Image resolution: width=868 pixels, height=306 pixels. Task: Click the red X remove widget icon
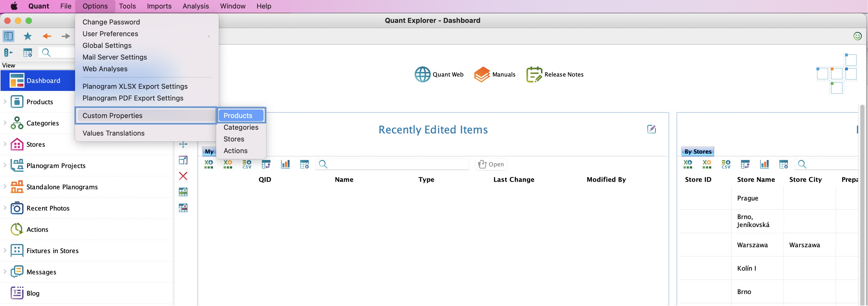click(x=183, y=176)
